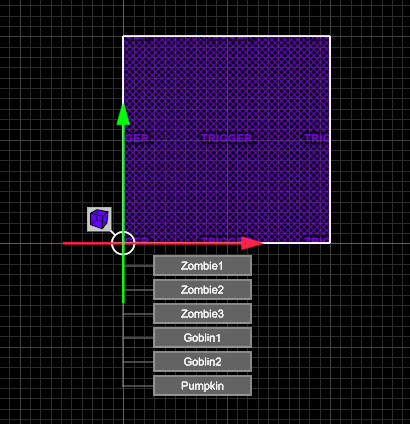Click the Zombie3 label
This screenshot has height=424, width=410.
202,314
